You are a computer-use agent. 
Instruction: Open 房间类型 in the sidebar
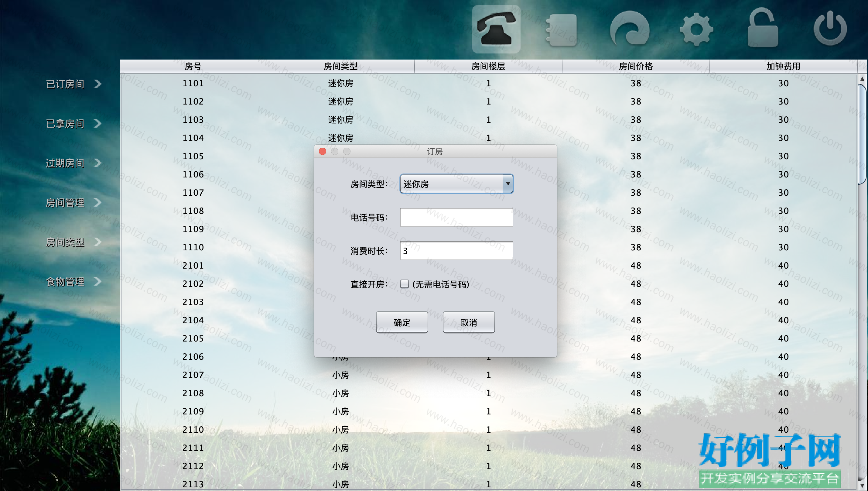(65, 242)
